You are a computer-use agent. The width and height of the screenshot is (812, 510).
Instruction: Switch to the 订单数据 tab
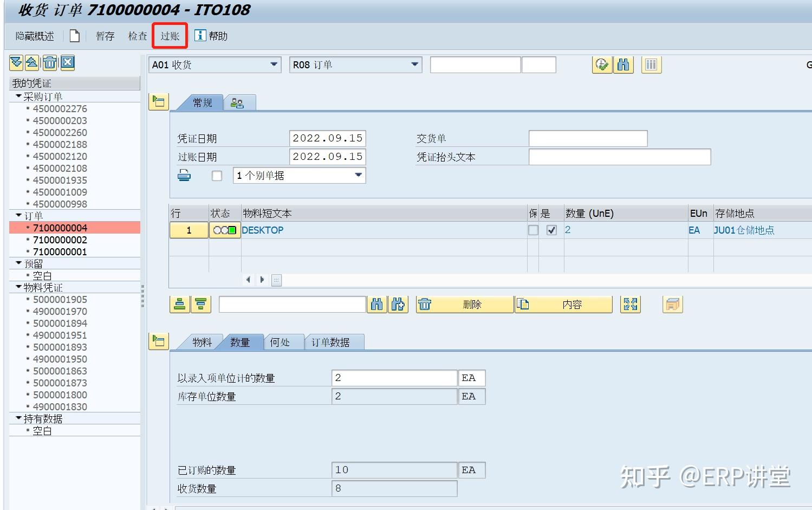point(334,341)
